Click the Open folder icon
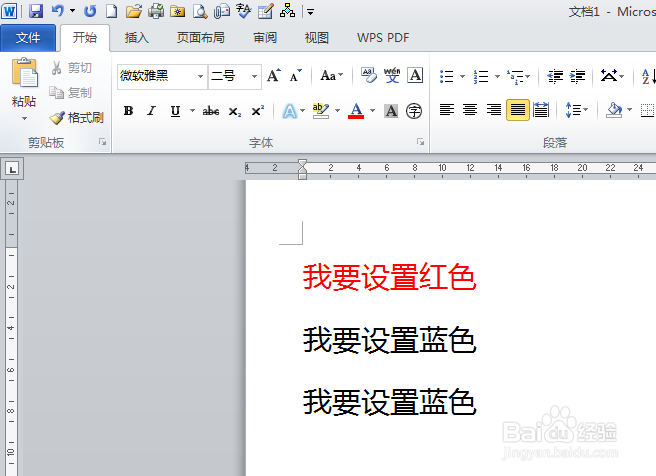This screenshot has width=656, height=476. [x=133, y=11]
